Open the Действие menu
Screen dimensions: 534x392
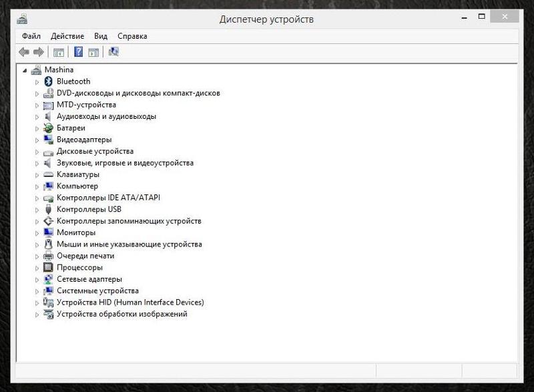[x=67, y=36]
